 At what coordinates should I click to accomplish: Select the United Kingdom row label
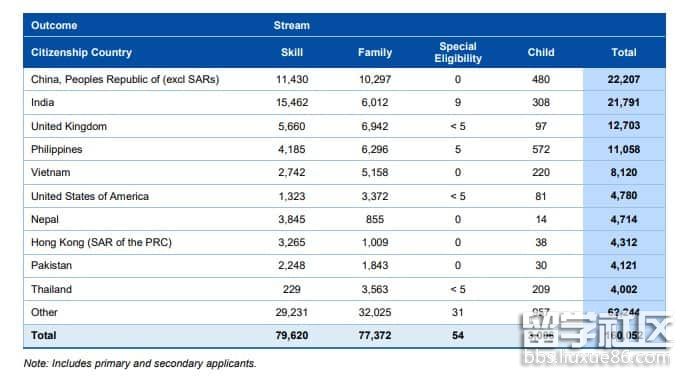(69, 126)
